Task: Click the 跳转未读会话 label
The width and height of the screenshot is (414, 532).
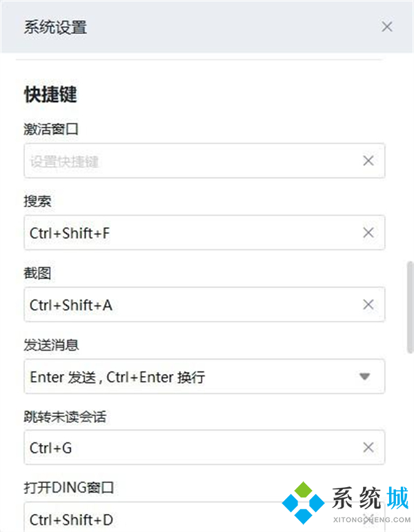Action: point(65,417)
